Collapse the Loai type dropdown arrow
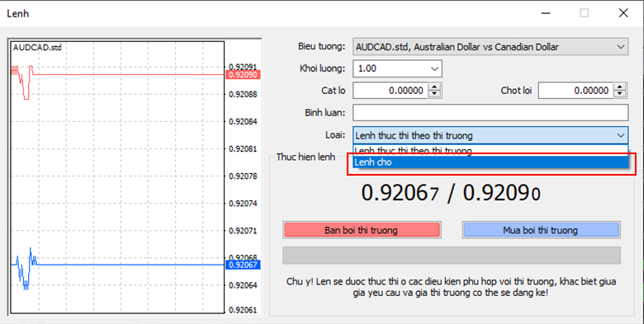644x324 pixels. click(x=620, y=135)
